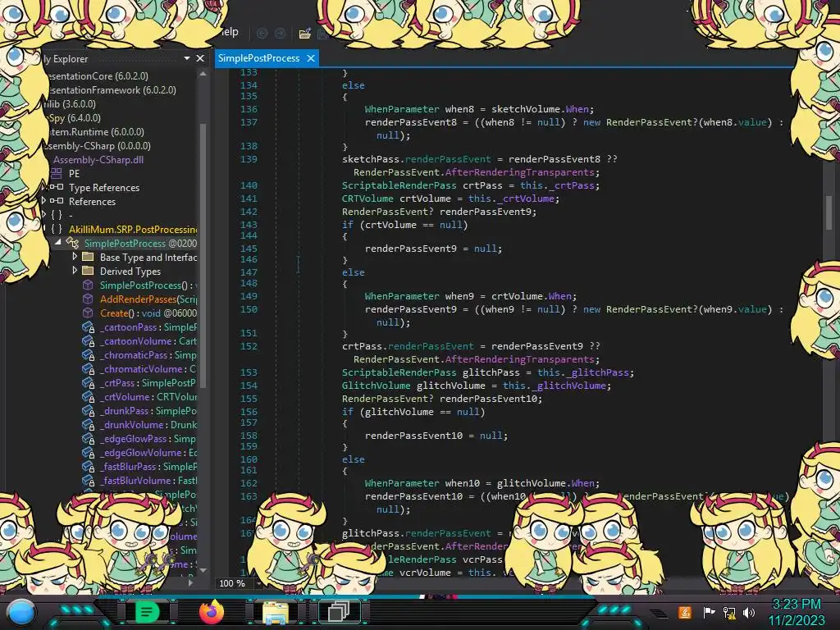Viewport: 840px width, 630px height.
Task: Open the Windows Start orb
Action: (21, 613)
